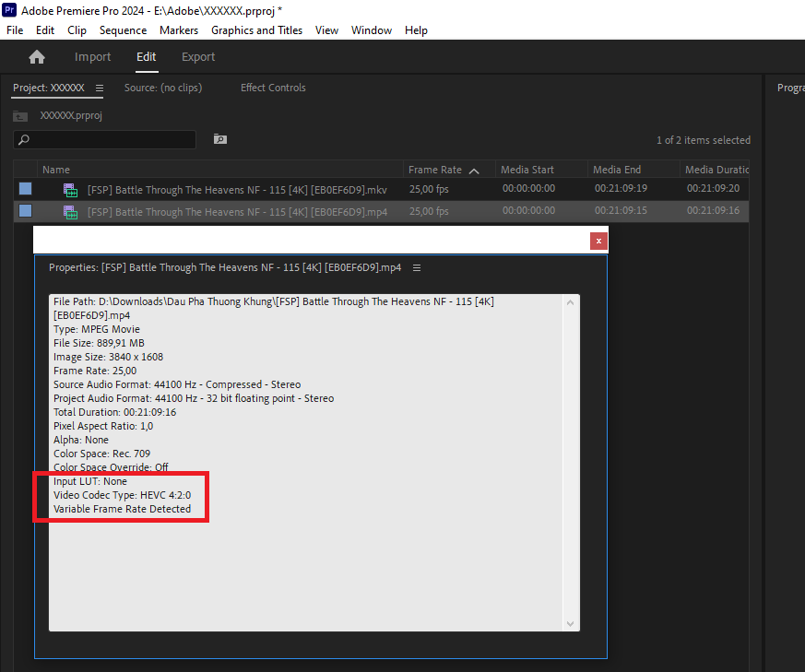Click the Properties dialog scrollbar
This screenshot has width=805, height=672.
(x=570, y=461)
